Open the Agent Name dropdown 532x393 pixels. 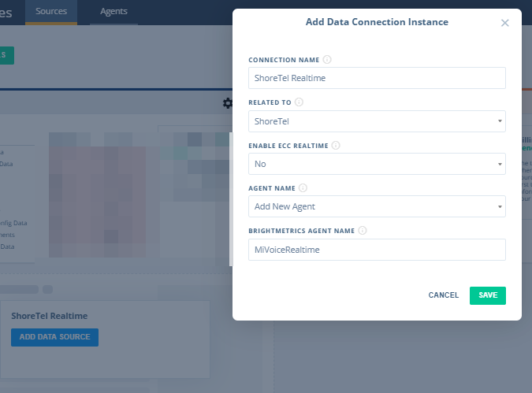(377, 206)
